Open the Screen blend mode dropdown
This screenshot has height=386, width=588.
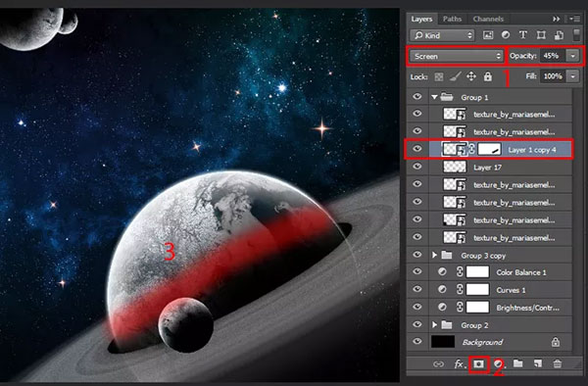(456, 56)
